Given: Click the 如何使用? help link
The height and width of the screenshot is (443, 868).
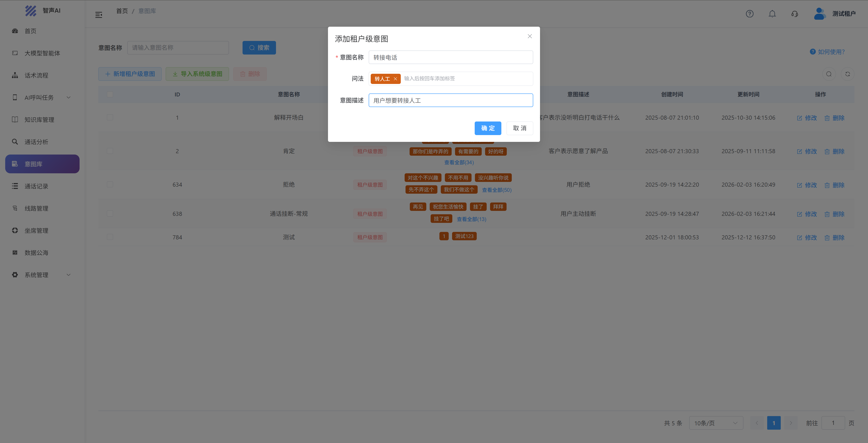Looking at the screenshot, I should [827, 52].
